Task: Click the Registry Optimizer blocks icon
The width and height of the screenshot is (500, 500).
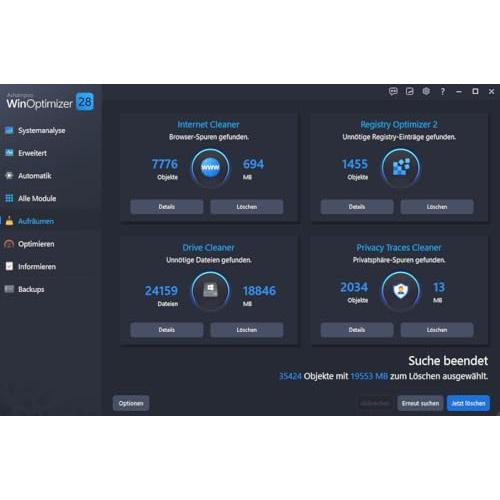Action: pyautogui.click(x=401, y=168)
